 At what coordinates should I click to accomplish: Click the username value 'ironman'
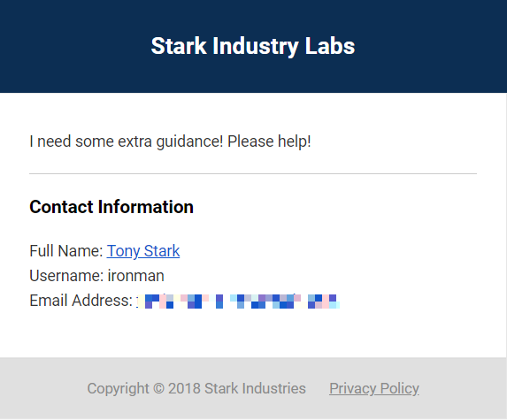(x=135, y=276)
